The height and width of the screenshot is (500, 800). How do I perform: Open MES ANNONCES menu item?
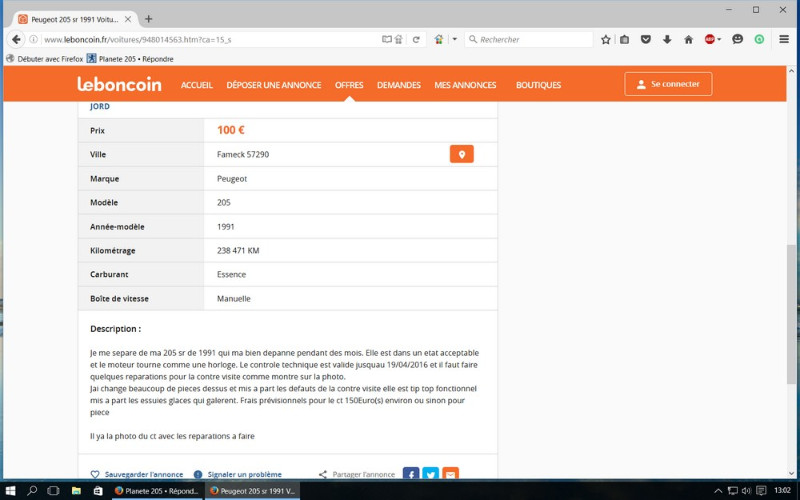[465, 85]
